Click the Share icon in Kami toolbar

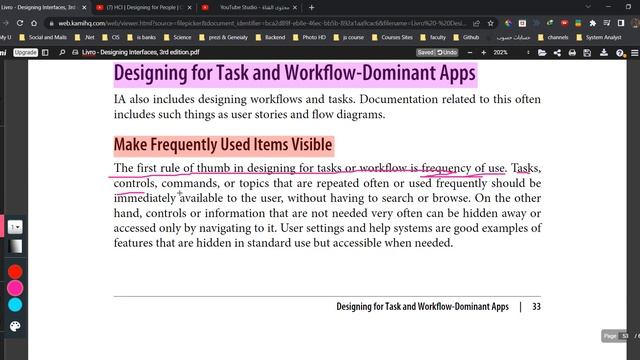557,53
